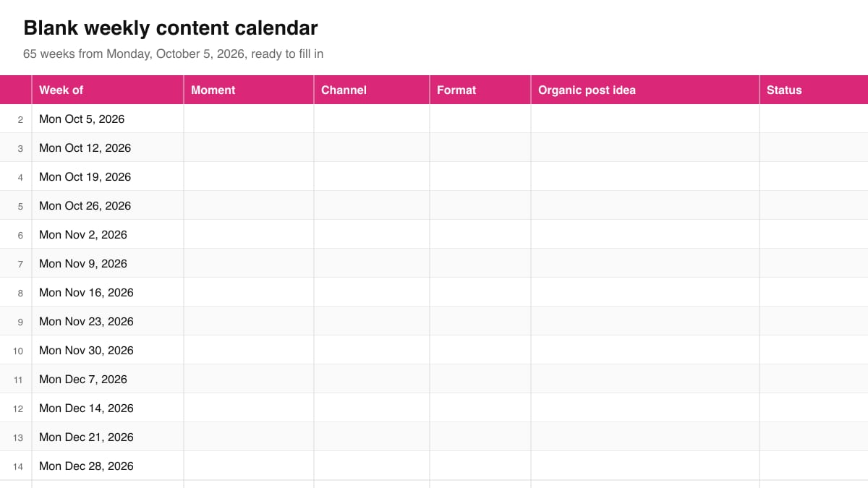Select row number 9

(x=16, y=321)
